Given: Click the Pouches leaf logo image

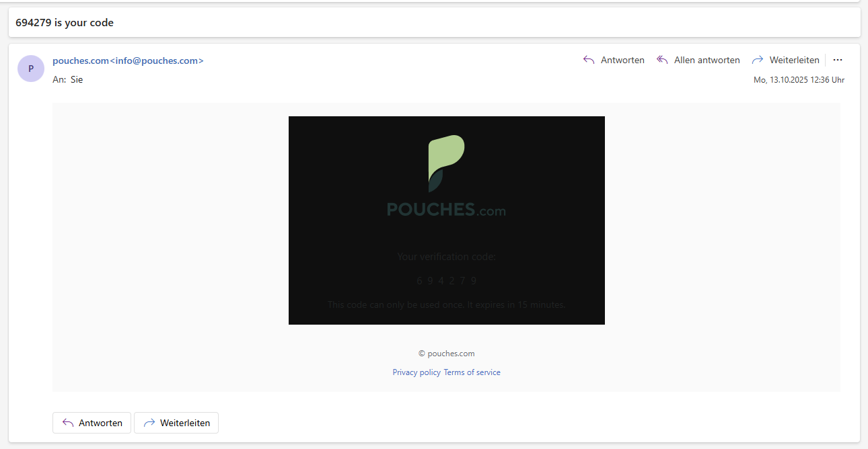Looking at the screenshot, I should click(x=446, y=163).
